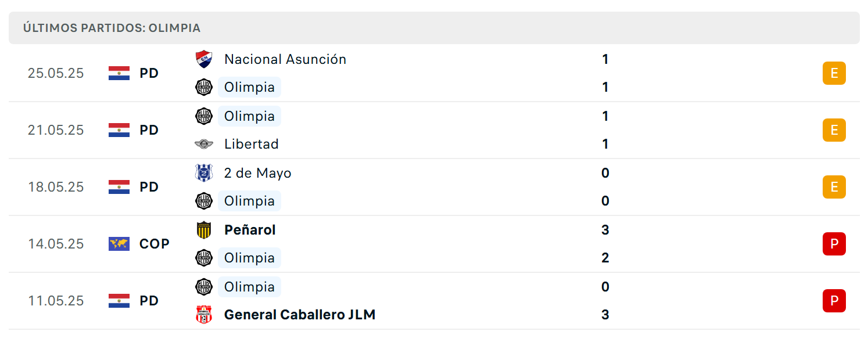Click the red P badge for 11.05.25 match
The width and height of the screenshot is (868, 342).
click(x=834, y=301)
